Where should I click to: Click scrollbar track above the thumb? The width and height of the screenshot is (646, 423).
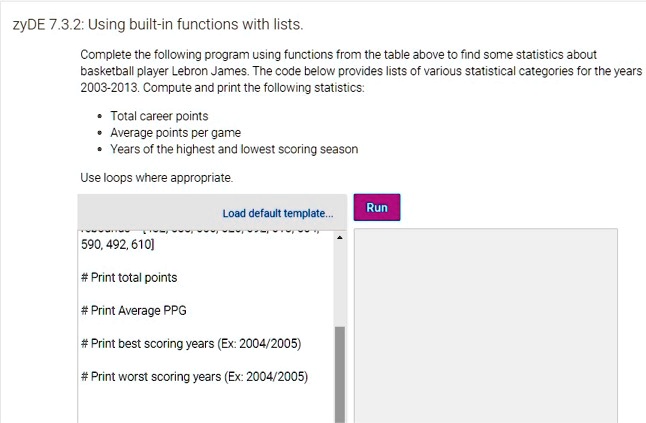(x=340, y=284)
